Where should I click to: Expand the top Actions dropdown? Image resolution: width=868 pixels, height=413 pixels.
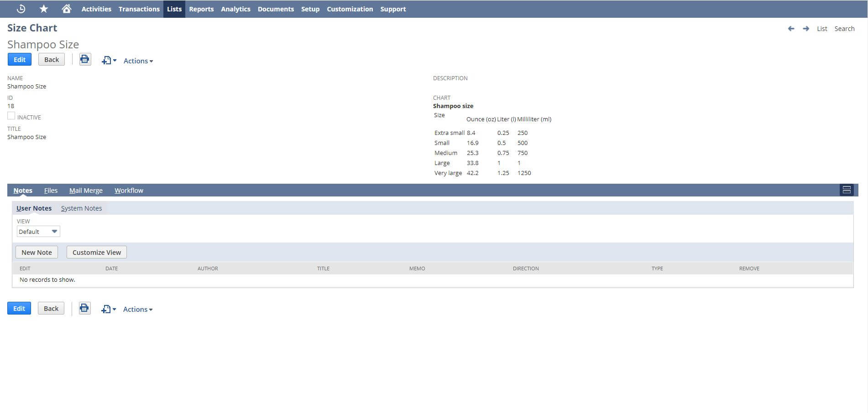138,61
